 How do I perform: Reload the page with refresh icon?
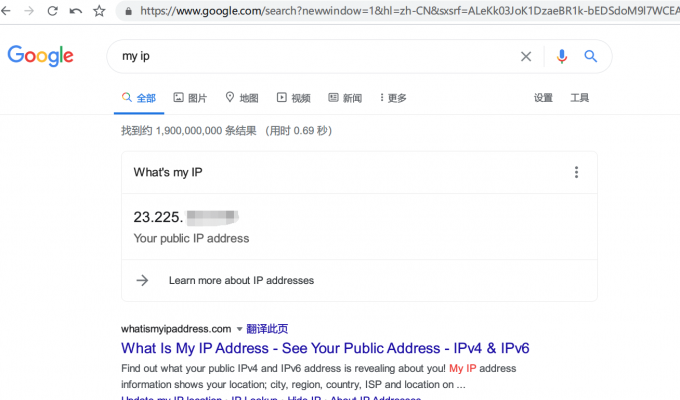[53, 11]
